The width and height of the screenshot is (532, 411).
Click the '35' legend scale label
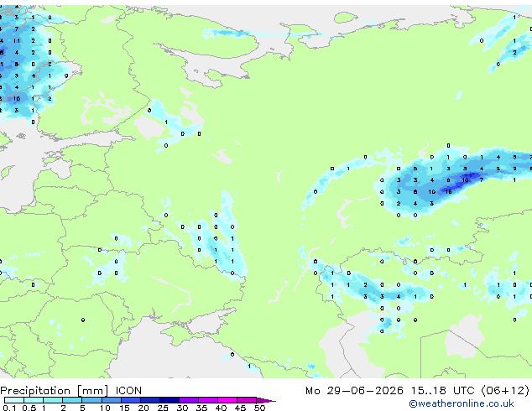(201, 408)
